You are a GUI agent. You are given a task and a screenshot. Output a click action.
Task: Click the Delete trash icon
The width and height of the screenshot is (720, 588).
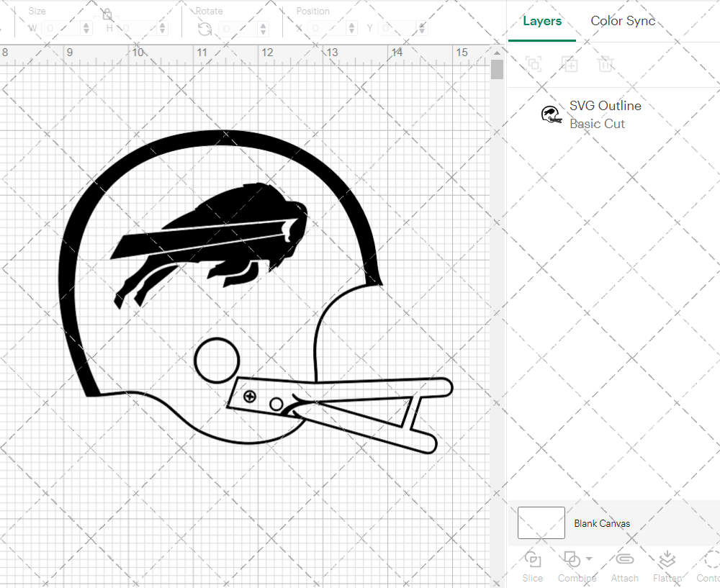(606, 65)
